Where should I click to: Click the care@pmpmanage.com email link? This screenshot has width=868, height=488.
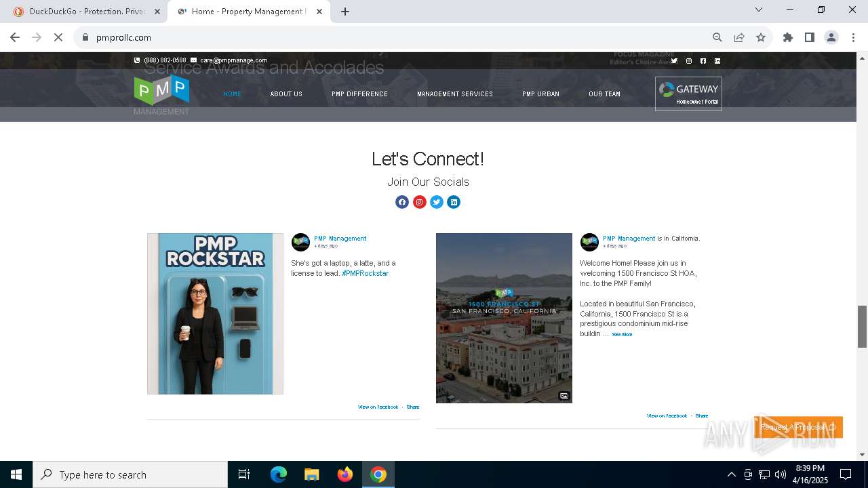tap(233, 60)
